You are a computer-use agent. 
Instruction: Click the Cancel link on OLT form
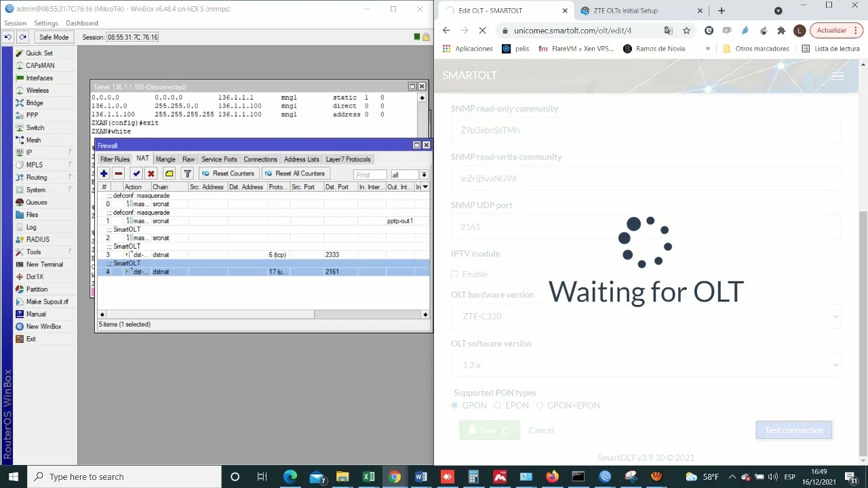(x=541, y=430)
